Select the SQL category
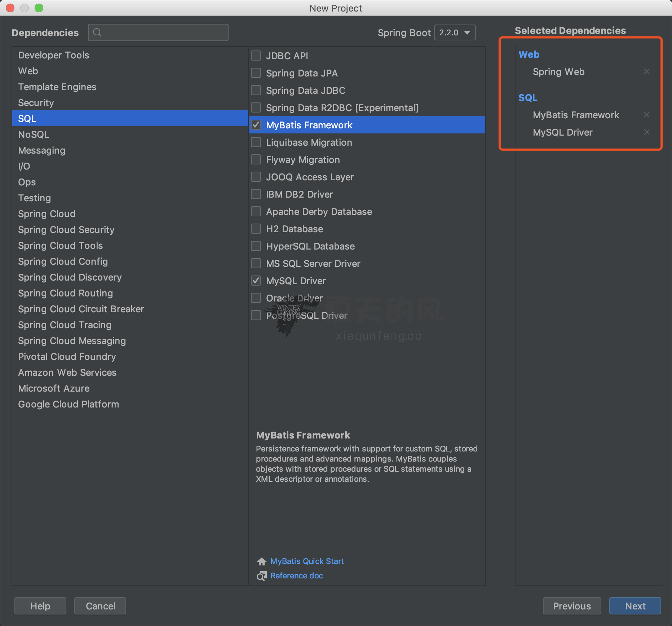Screen dimensions: 672x626 coord(130,119)
